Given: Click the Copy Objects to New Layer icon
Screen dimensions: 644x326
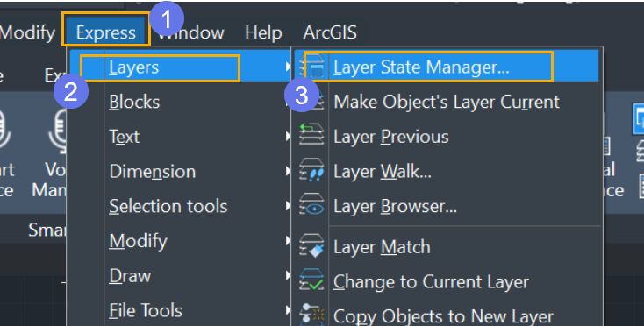Looking at the screenshot, I should 311,314.
